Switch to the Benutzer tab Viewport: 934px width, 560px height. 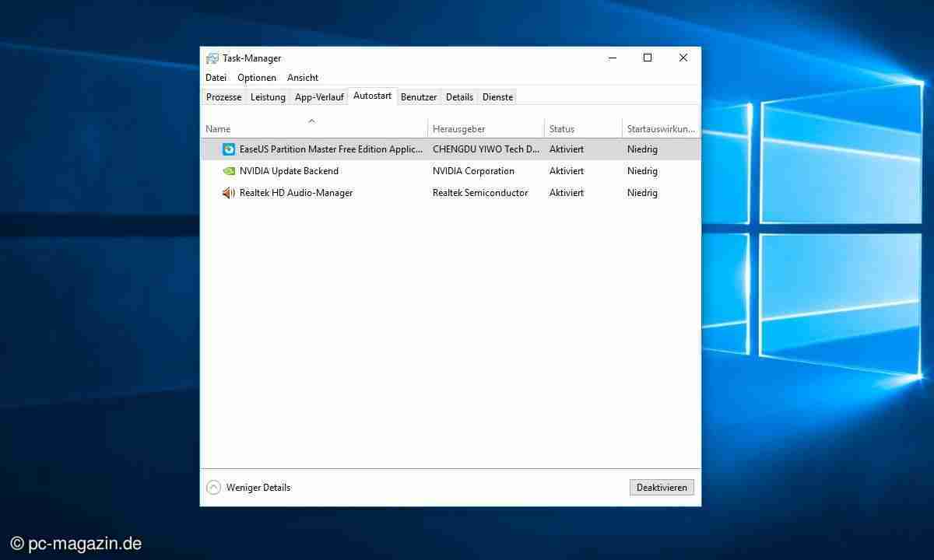[419, 97]
